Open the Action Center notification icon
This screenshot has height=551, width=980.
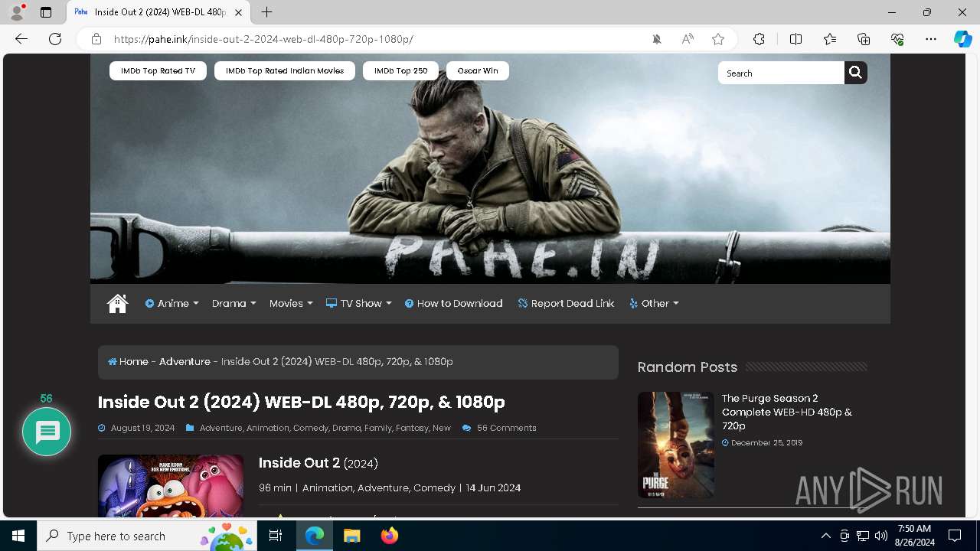[955, 536]
